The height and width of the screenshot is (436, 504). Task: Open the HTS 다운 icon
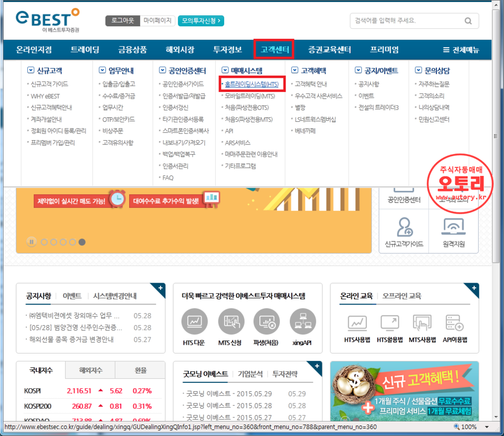pos(194,321)
